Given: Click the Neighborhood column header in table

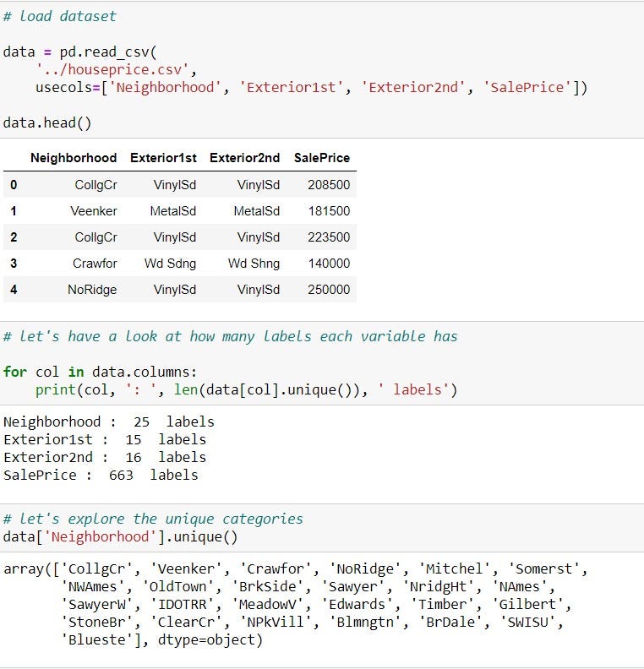Looking at the screenshot, I should point(74,158).
